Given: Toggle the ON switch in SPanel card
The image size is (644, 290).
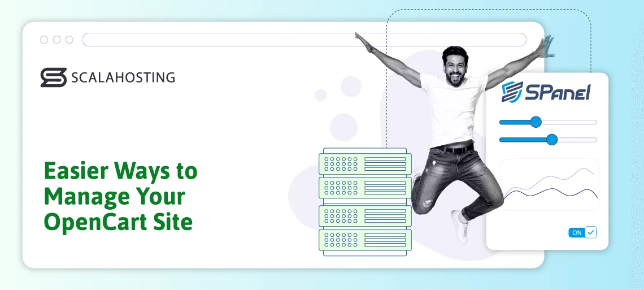Looking at the screenshot, I should tap(583, 232).
